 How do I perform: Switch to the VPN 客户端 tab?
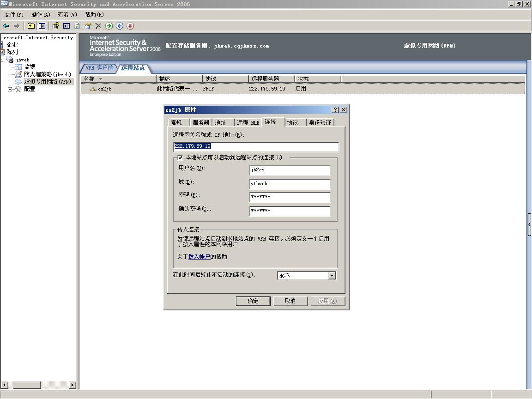click(x=99, y=68)
